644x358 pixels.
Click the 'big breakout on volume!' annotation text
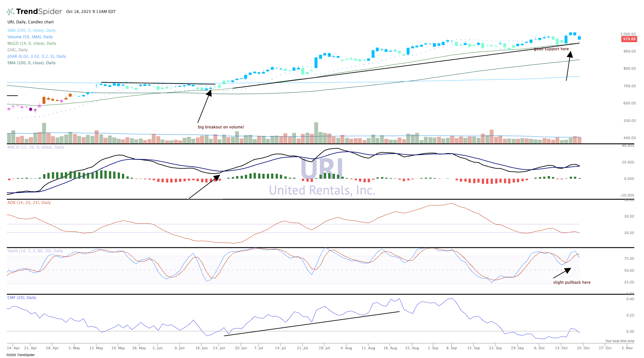221,127
